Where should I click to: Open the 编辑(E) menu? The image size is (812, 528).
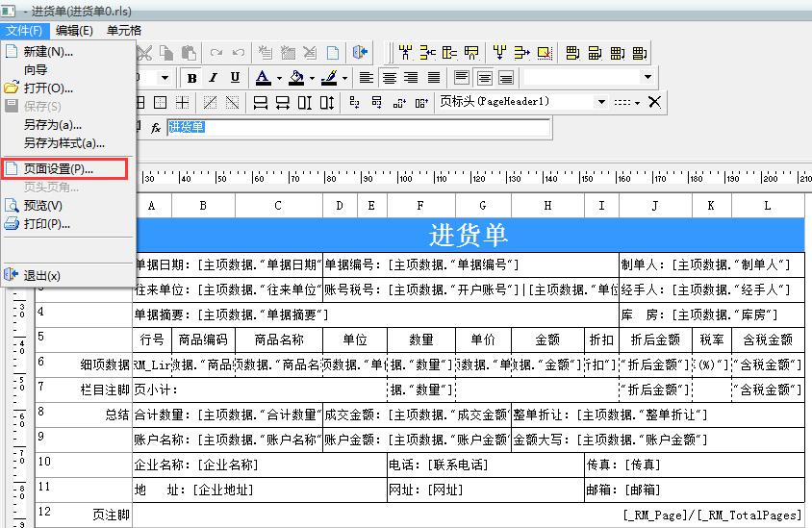click(74, 30)
